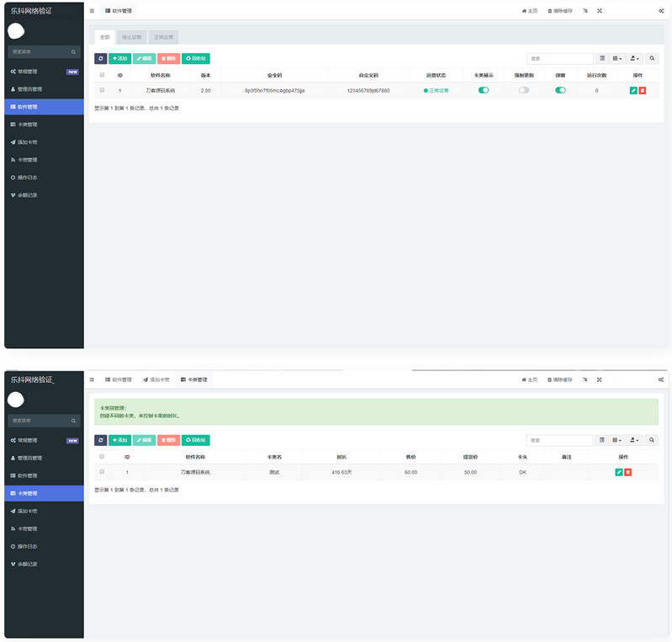Click magnifier search button on 卡类管理 table toolbar
Screen dimensions: 672x642
pos(652,440)
